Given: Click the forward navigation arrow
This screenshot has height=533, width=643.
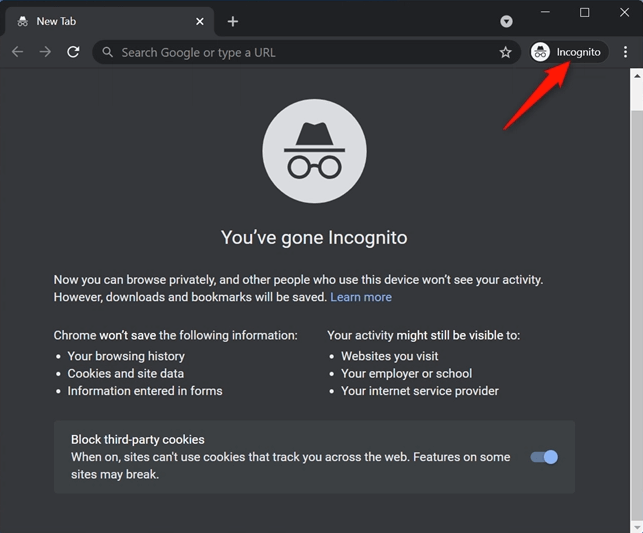Looking at the screenshot, I should [45, 52].
